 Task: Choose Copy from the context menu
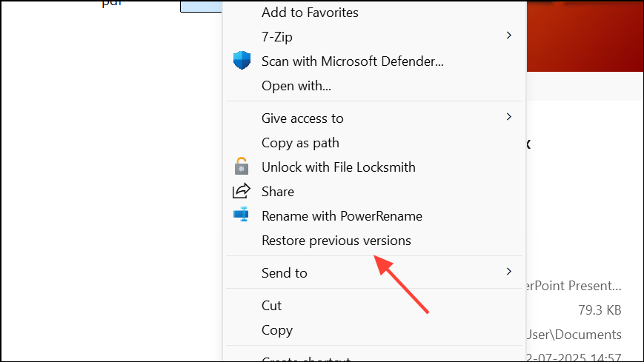[277, 330]
